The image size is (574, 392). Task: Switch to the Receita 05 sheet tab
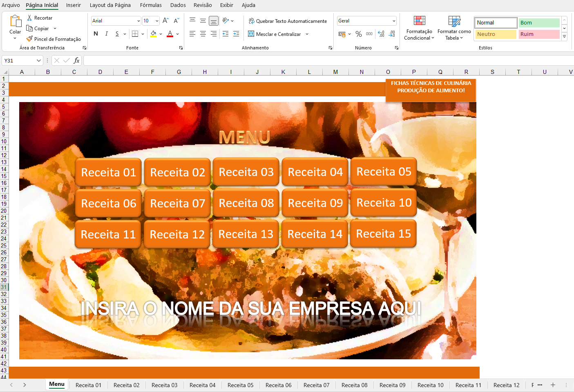coord(240,385)
